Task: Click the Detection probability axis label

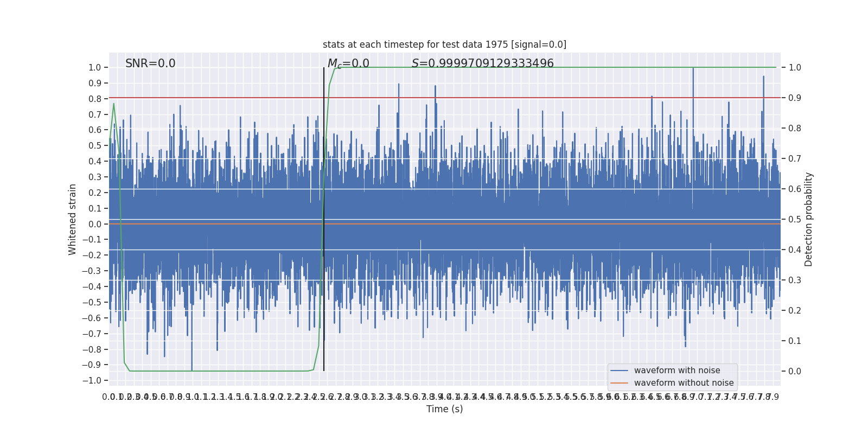Action: pos(808,219)
